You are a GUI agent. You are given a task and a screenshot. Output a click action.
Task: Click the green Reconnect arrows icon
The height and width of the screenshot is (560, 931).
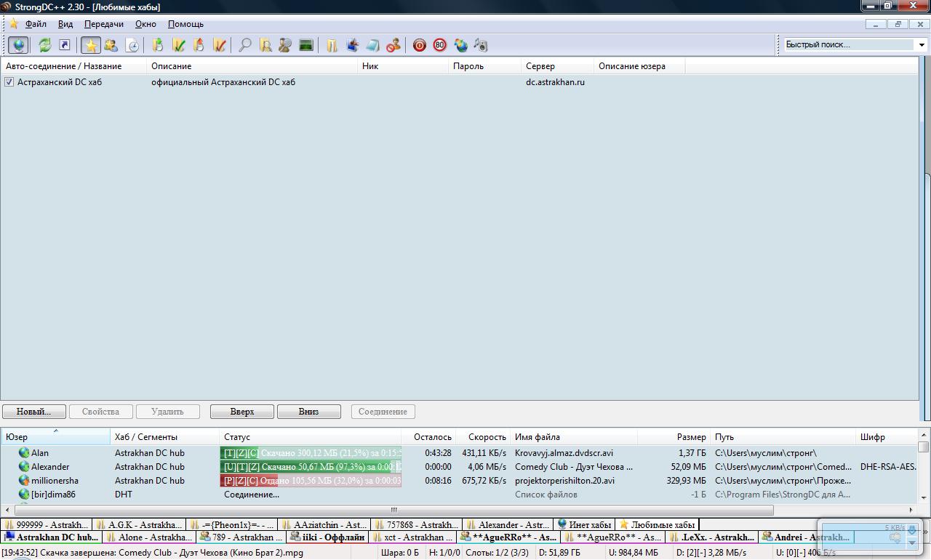[x=45, y=45]
